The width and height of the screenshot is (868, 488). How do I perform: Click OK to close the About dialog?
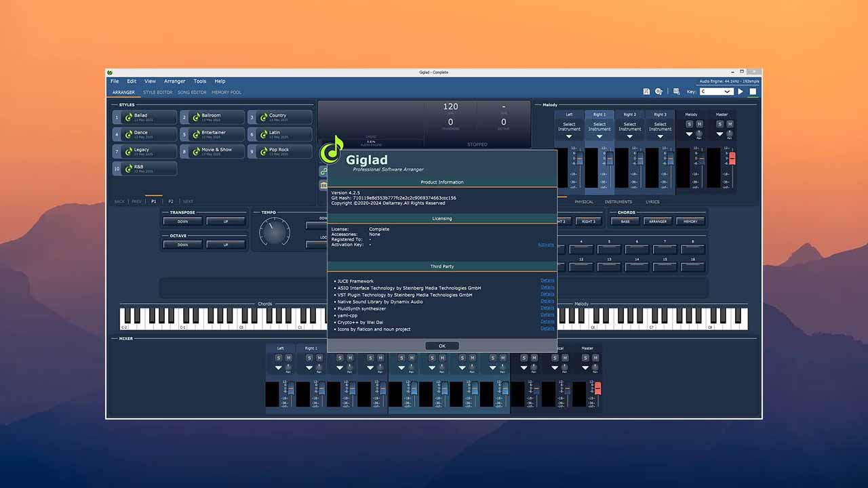pyautogui.click(x=441, y=346)
